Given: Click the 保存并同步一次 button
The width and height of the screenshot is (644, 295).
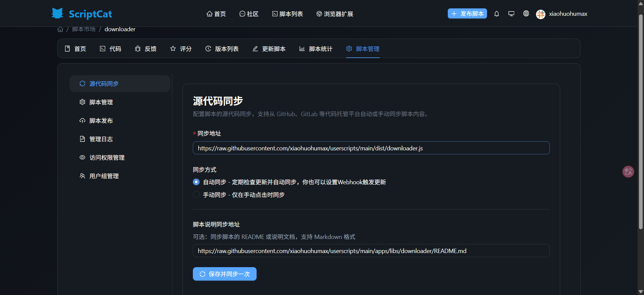Looking at the screenshot, I should [x=224, y=274].
